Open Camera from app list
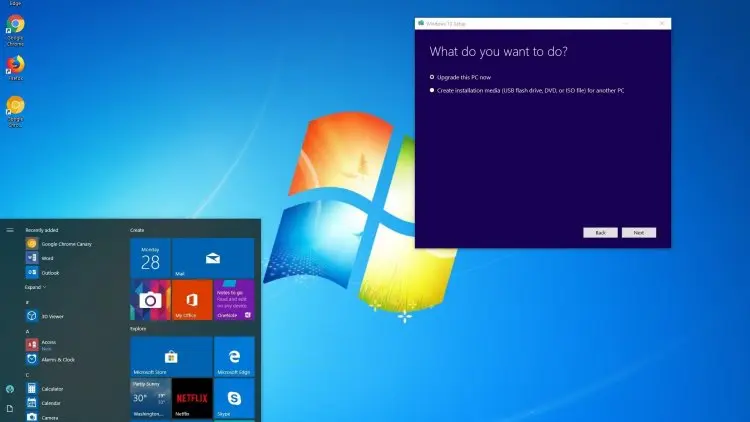750x422 pixels. [42, 417]
